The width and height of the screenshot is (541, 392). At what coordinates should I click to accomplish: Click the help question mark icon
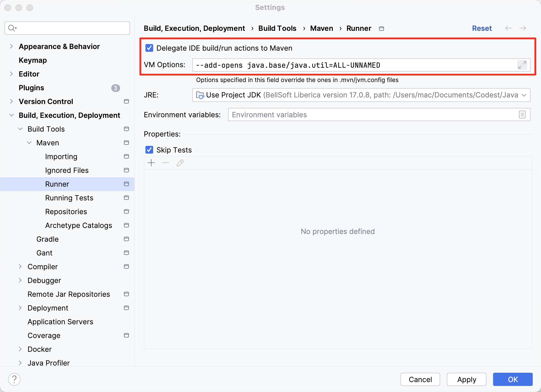(x=14, y=379)
